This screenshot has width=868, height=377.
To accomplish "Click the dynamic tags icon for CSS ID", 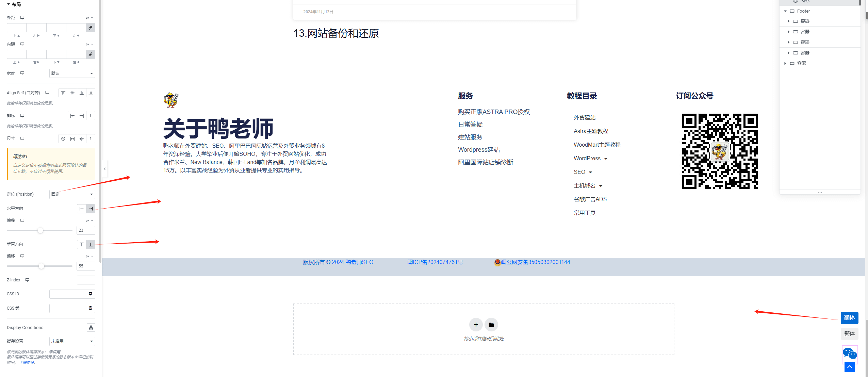I will click(91, 294).
